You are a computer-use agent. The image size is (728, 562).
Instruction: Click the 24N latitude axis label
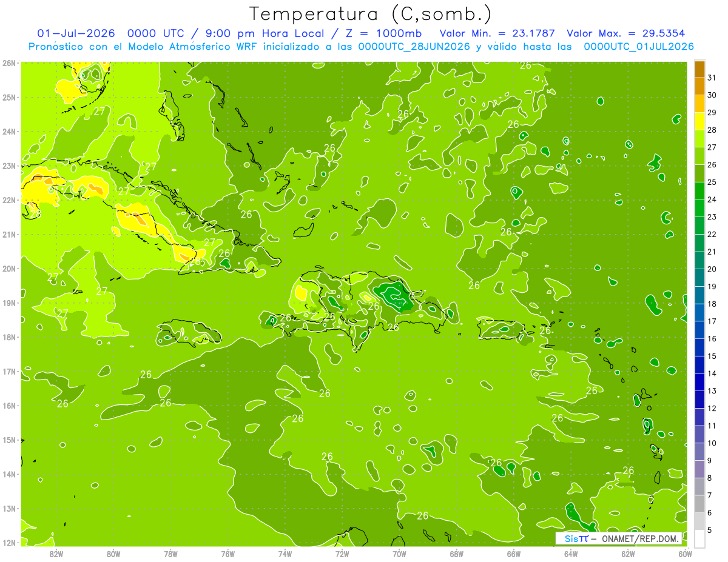tap(10, 132)
